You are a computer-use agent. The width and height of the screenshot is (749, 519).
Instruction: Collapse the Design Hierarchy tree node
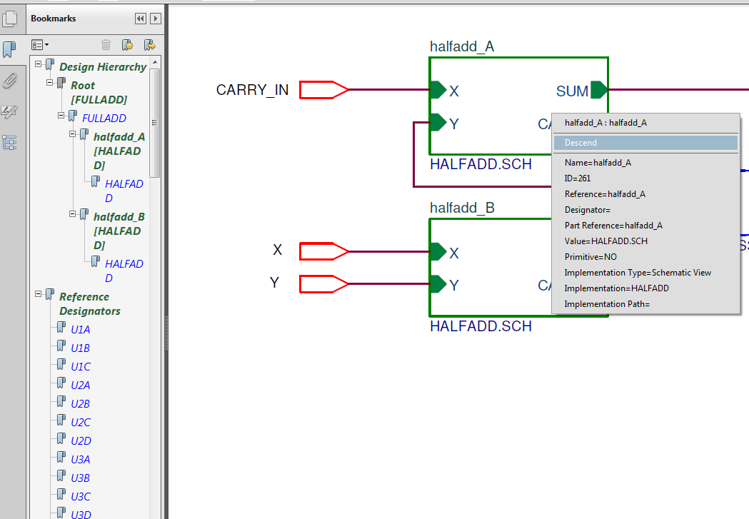(x=38, y=64)
